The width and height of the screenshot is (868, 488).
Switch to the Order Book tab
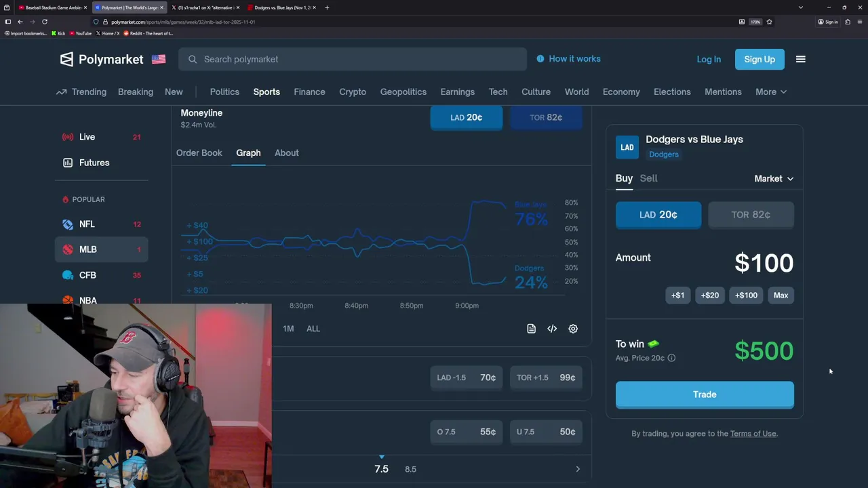click(x=199, y=153)
